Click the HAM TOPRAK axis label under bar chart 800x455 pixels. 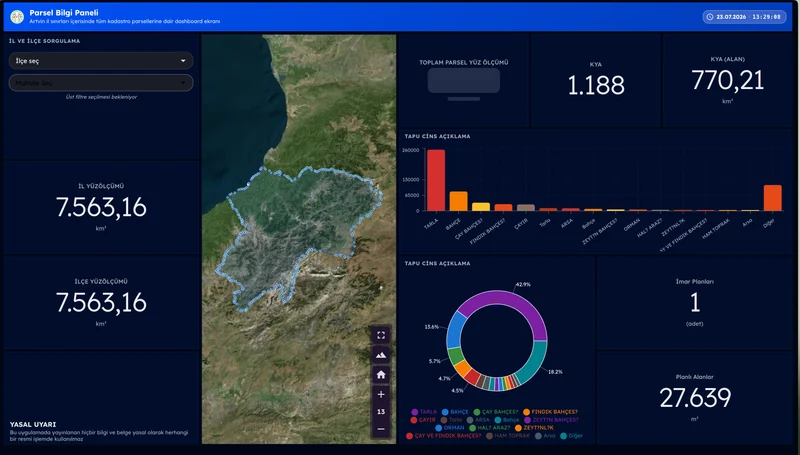716,229
